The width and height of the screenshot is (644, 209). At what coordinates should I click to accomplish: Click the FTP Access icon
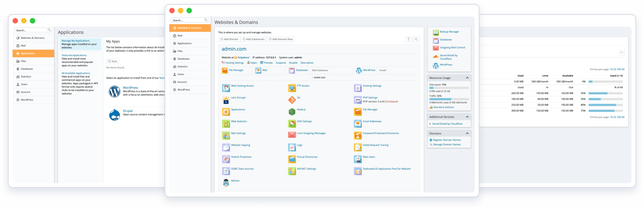pyautogui.click(x=292, y=88)
